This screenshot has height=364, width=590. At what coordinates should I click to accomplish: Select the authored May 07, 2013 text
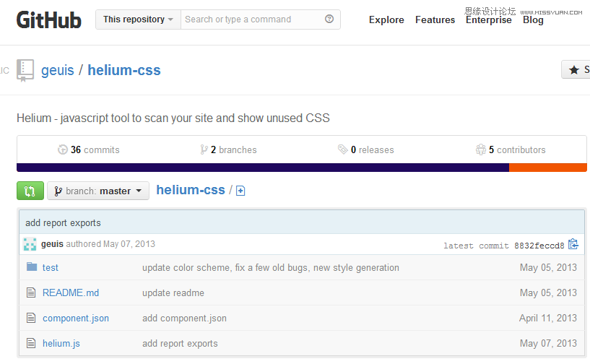110,244
